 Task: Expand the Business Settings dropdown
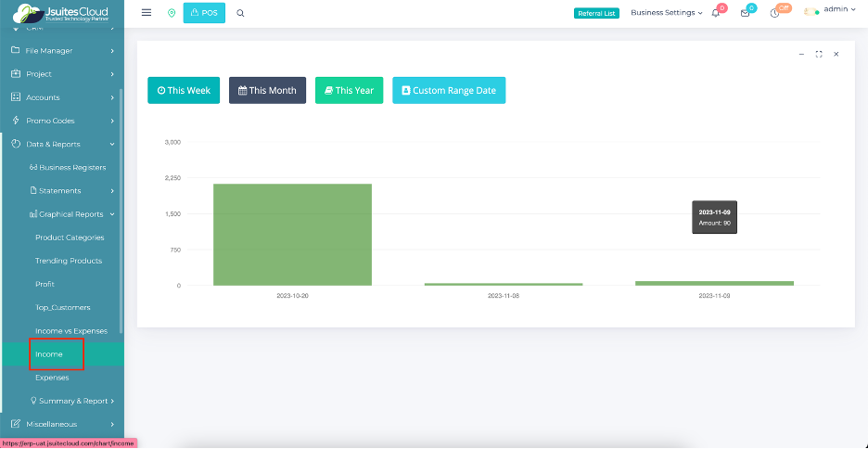[666, 13]
